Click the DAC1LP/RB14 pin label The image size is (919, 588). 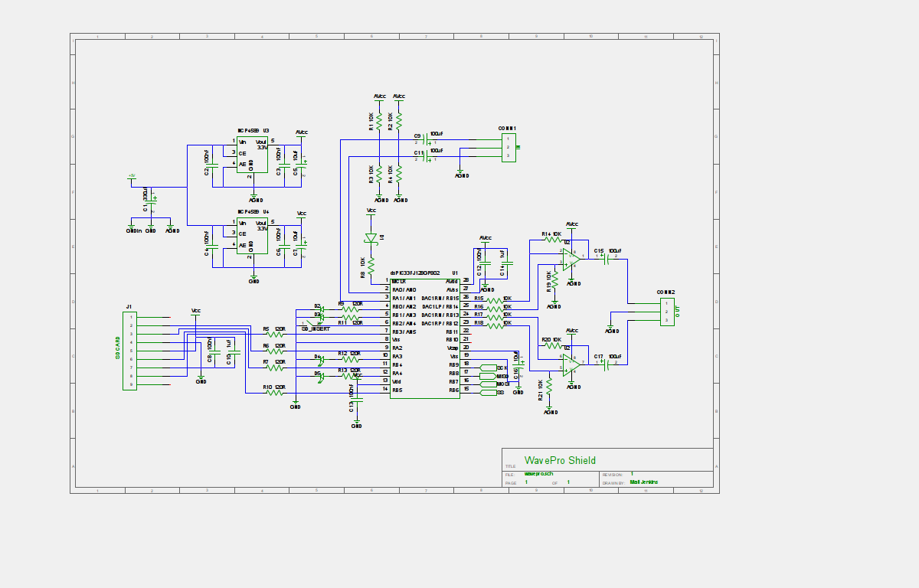(440, 306)
